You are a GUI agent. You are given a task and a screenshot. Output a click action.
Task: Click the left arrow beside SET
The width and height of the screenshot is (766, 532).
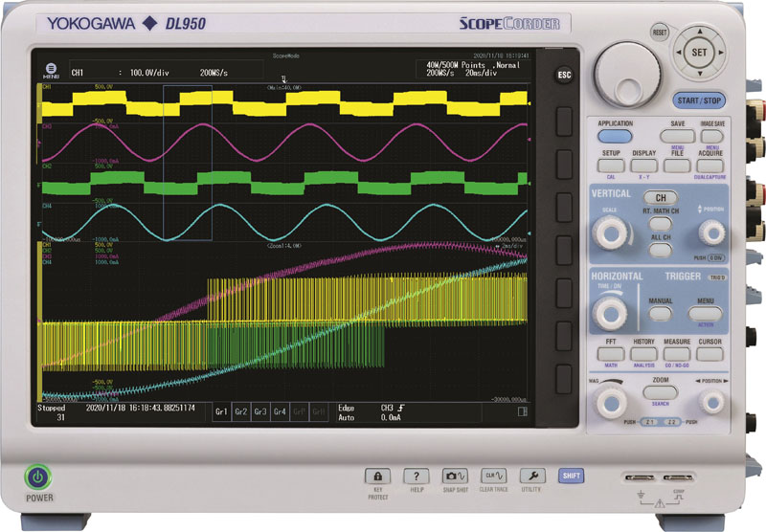coord(679,53)
